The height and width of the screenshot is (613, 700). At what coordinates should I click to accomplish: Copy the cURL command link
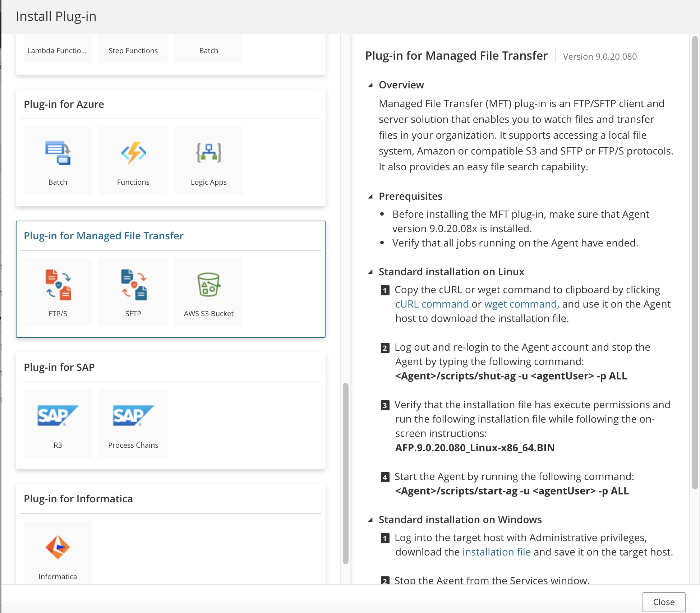[x=432, y=304]
